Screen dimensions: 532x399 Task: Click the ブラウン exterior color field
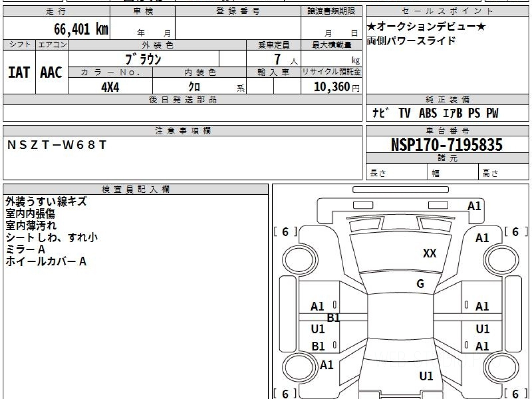pos(144,59)
